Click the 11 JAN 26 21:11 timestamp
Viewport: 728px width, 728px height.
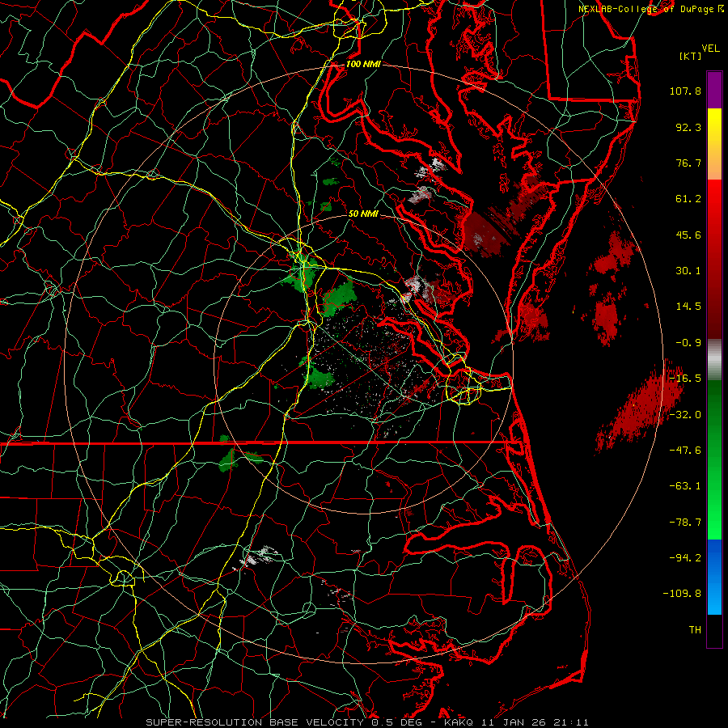coord(535,722)
